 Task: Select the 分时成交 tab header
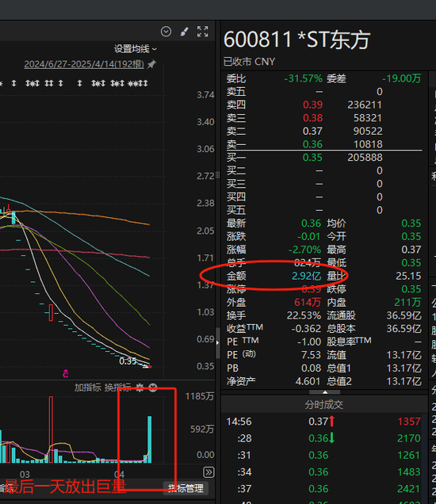click(324, 405)
